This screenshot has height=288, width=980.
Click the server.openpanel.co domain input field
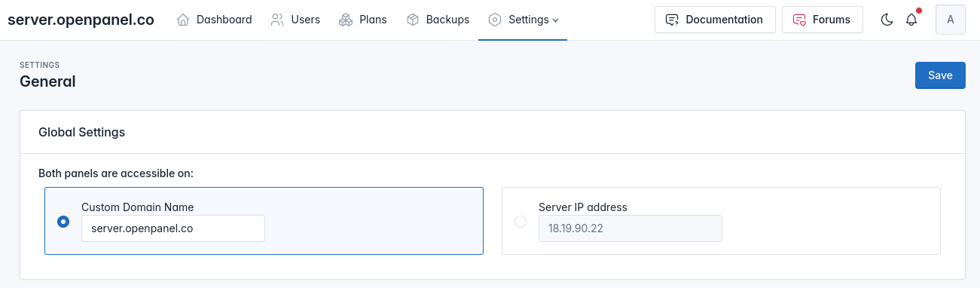pos(173,228)
